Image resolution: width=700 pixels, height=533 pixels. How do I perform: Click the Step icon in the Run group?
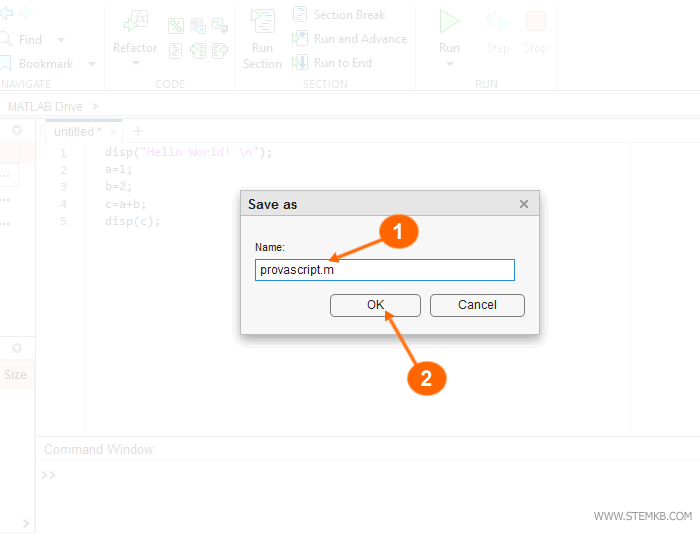497,22
